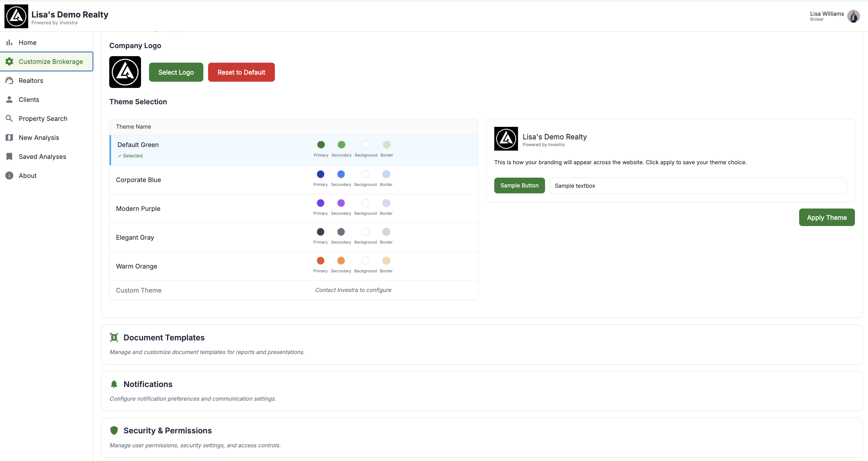Click the New Analysis map icon
The height and width of the screenshot is (461, 868).
[9, 138]
